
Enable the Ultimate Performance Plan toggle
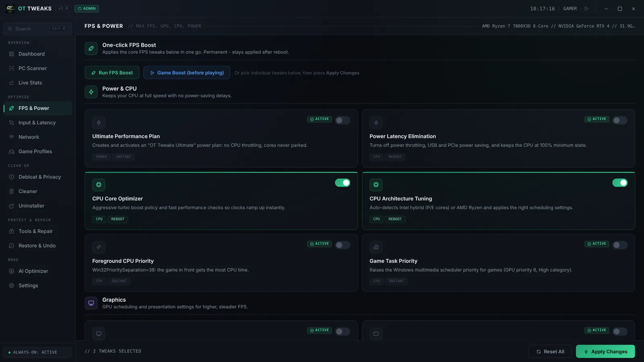[343, 120]
